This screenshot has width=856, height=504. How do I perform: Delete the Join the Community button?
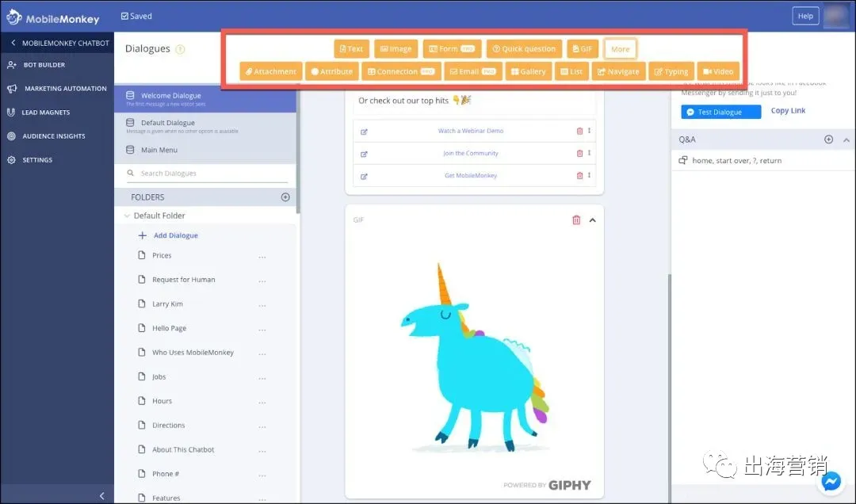(x=579, y=154)
